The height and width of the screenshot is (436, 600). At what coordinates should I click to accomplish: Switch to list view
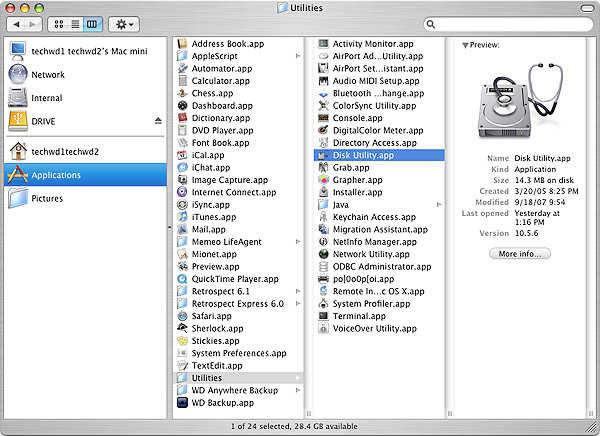point(75,24)
